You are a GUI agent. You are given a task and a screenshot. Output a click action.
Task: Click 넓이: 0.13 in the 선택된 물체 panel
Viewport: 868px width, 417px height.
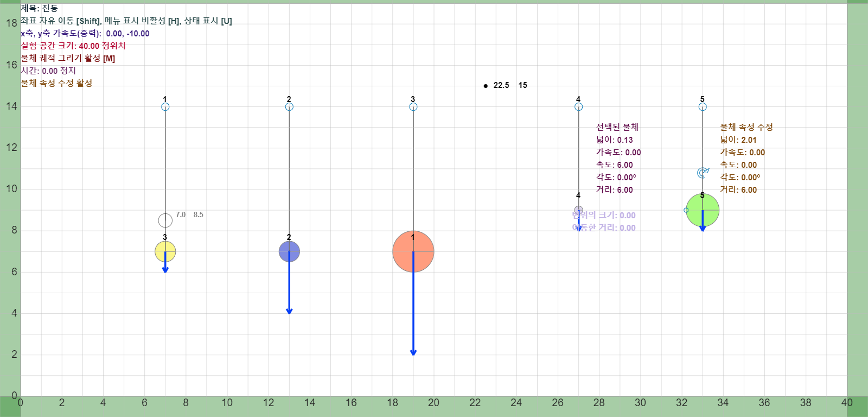coord(615,140)
